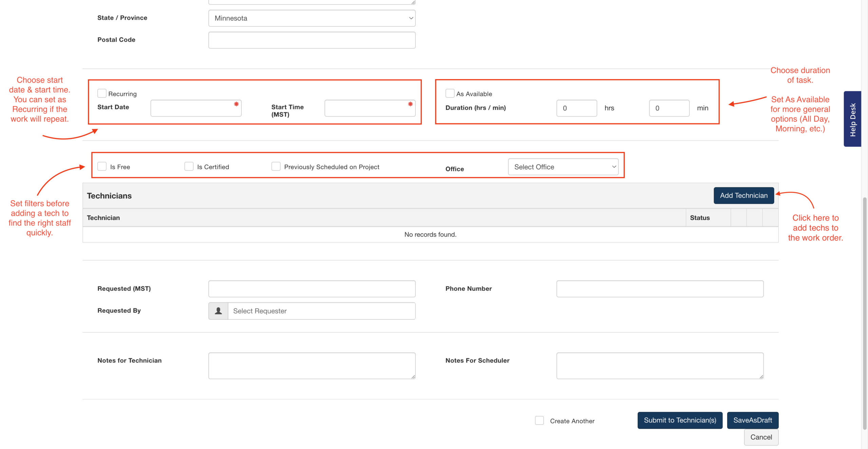
Task: Focus the Start Date field
Action: [x=196, y=108]
